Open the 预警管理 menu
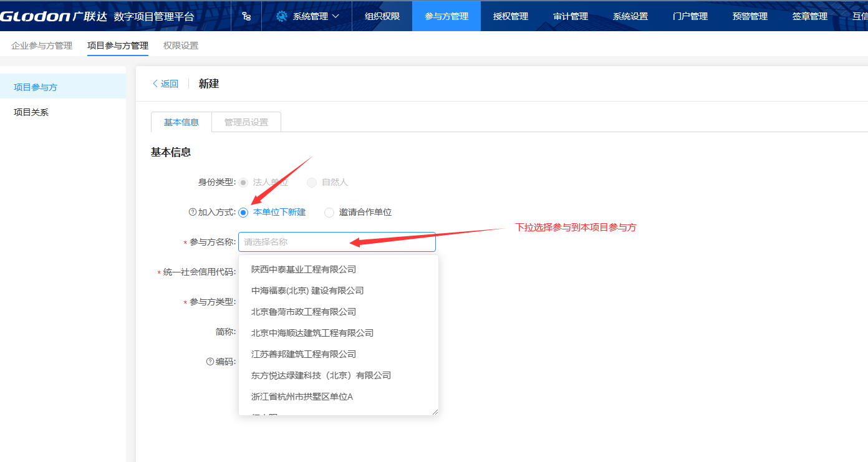The height and width of the screenshot is (462, 868). coord(750,16)
